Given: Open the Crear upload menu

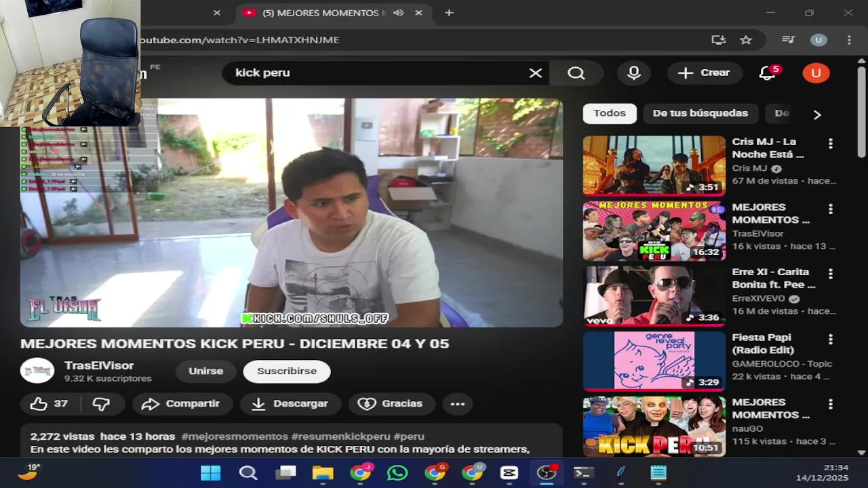Looking at the screenshot, I should 705,73.
